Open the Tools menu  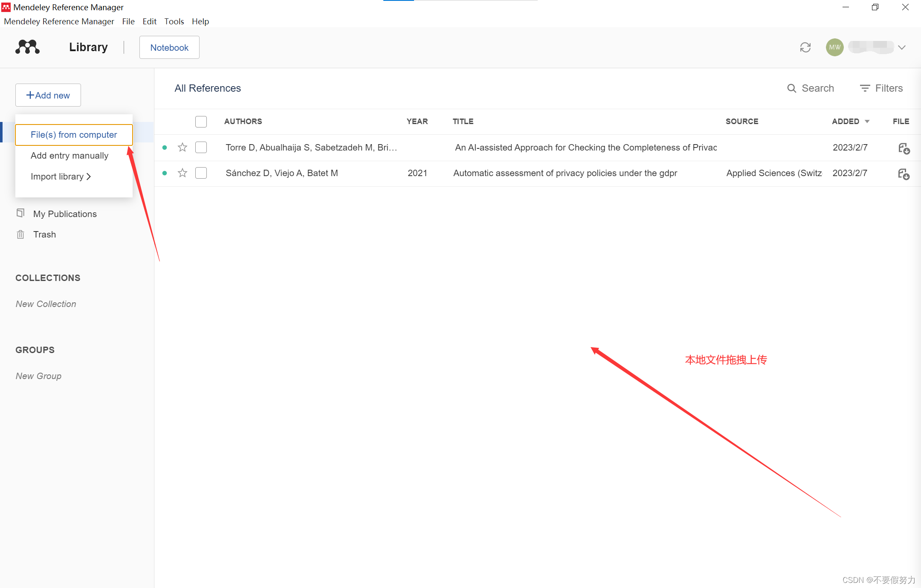[174, 21]
